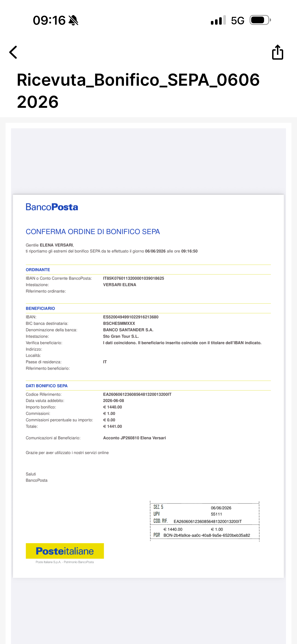The height and width of the screenshot is (644, 297).
Task: Tap the battery indicator icon
Action: click(260, 20)
